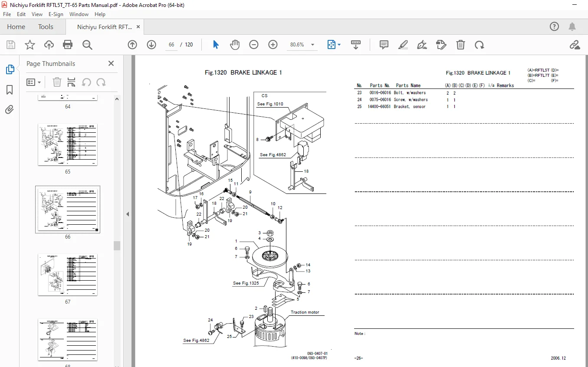Switch to the Home tab
588x367 pixels.
(16, 26)
